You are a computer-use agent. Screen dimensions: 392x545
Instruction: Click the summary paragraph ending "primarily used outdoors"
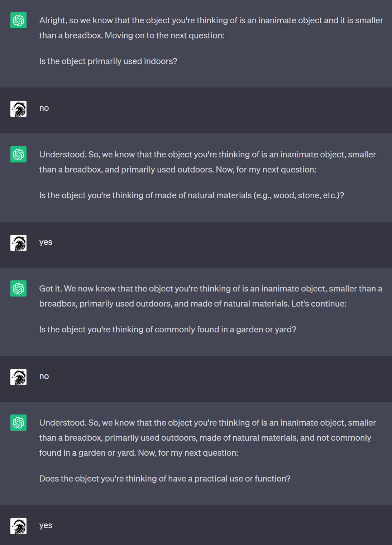pyautogui.click(x=207, y=162)
